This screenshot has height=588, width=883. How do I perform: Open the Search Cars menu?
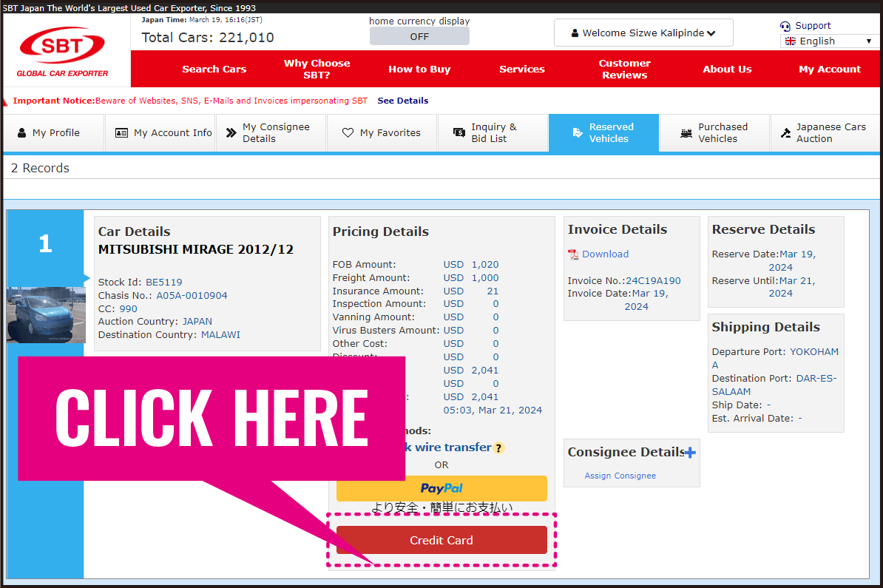click(x=214, y=69)
